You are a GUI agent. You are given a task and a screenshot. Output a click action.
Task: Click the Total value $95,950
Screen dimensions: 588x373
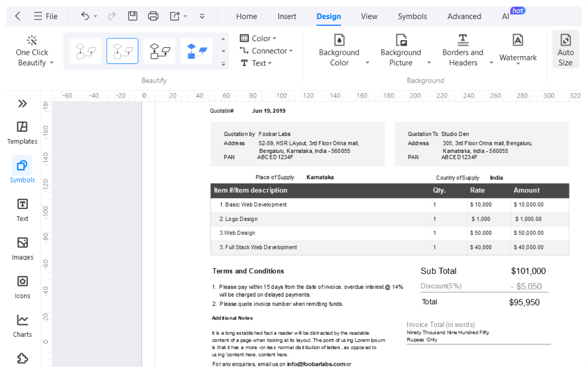pyautogui.click(x=524, y=303)
